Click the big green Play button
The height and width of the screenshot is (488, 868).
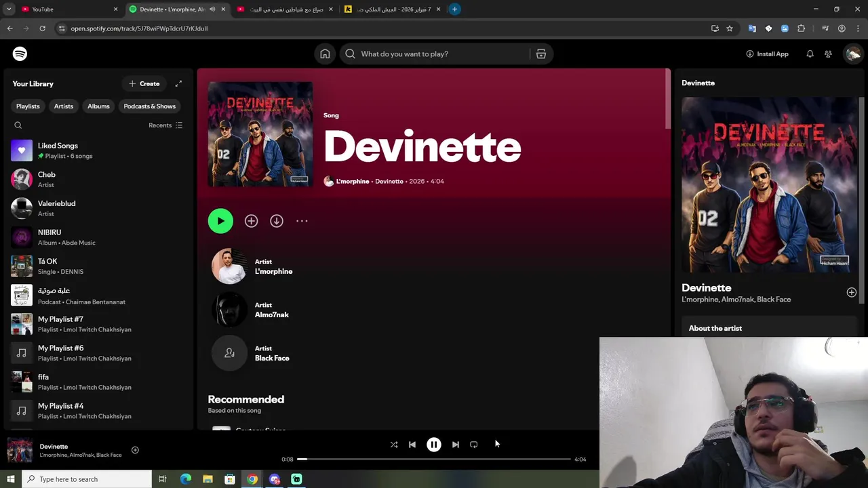click(220, 221)
